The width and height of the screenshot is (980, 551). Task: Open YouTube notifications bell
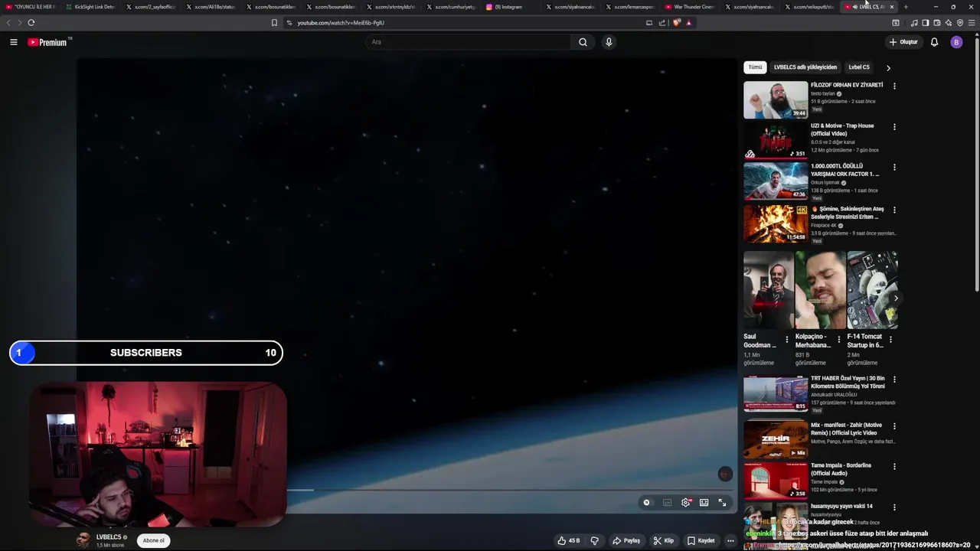coord(934,42)
